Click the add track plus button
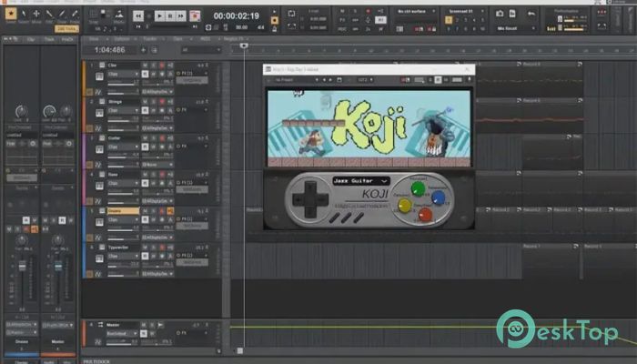This screenshot has width=637, height=364. click(x=144, y=50)
